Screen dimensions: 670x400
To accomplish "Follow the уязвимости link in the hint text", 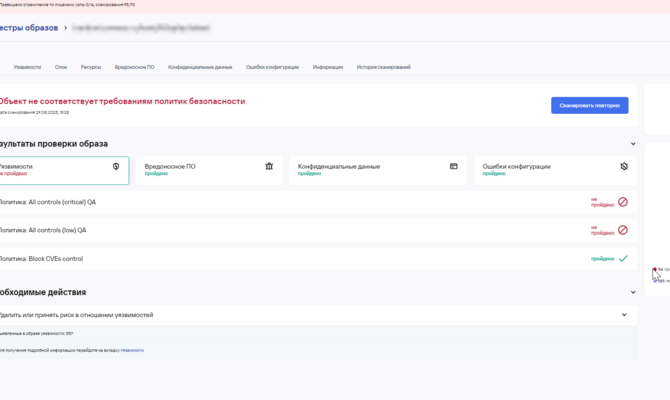I will click(x=132, y=350).
